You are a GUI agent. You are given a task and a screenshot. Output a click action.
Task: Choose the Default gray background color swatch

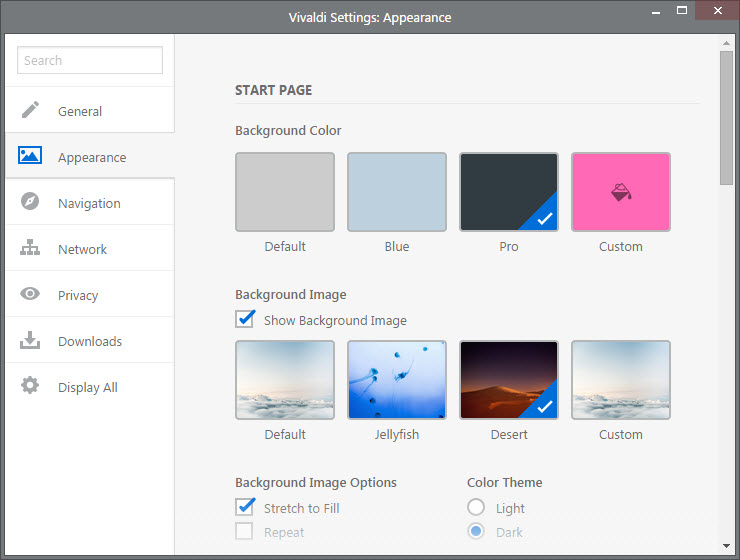tap(285, 192)
